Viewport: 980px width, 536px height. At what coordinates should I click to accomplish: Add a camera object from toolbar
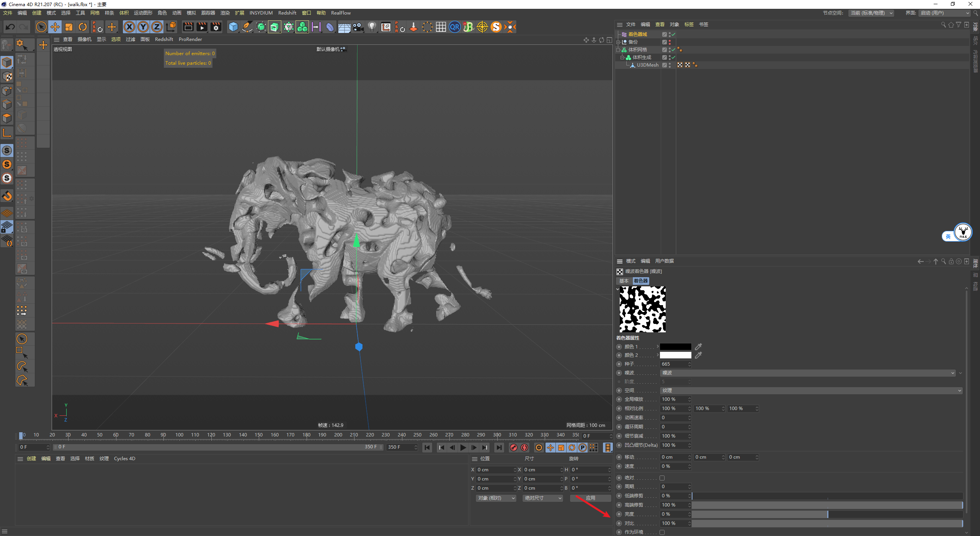tap(358, 27)
